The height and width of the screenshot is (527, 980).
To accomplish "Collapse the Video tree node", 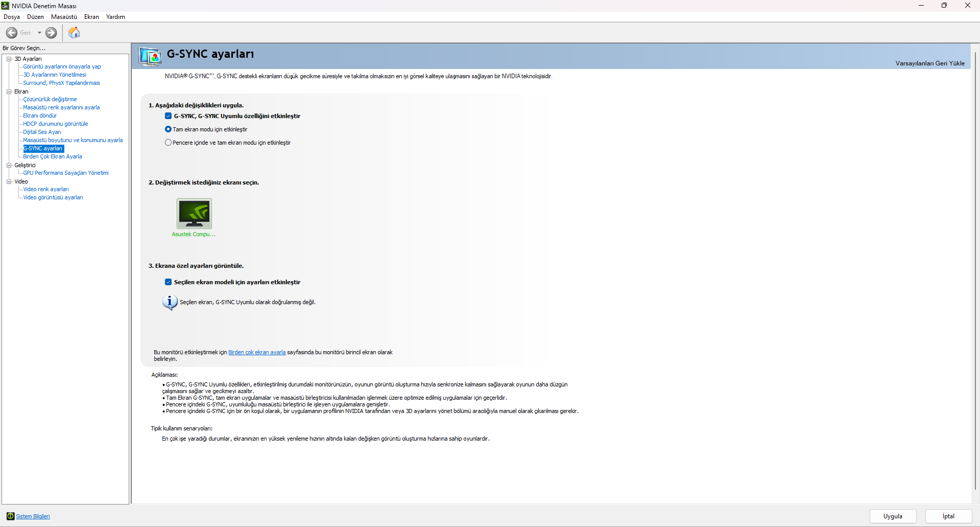I will [9, 181].
